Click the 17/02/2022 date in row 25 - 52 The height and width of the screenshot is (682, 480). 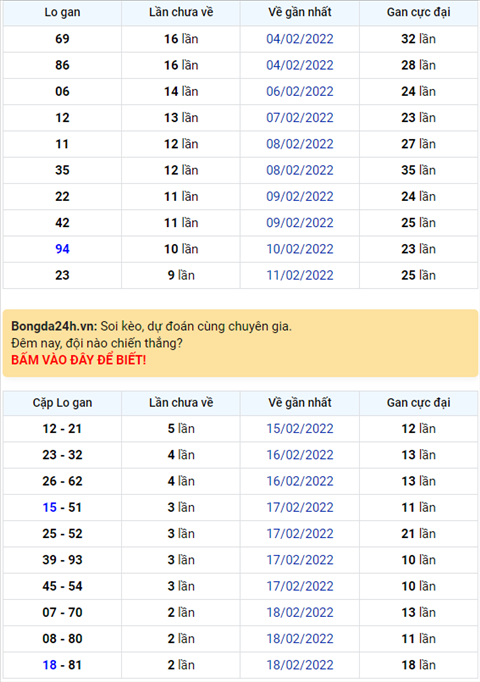tap(300, 534)
